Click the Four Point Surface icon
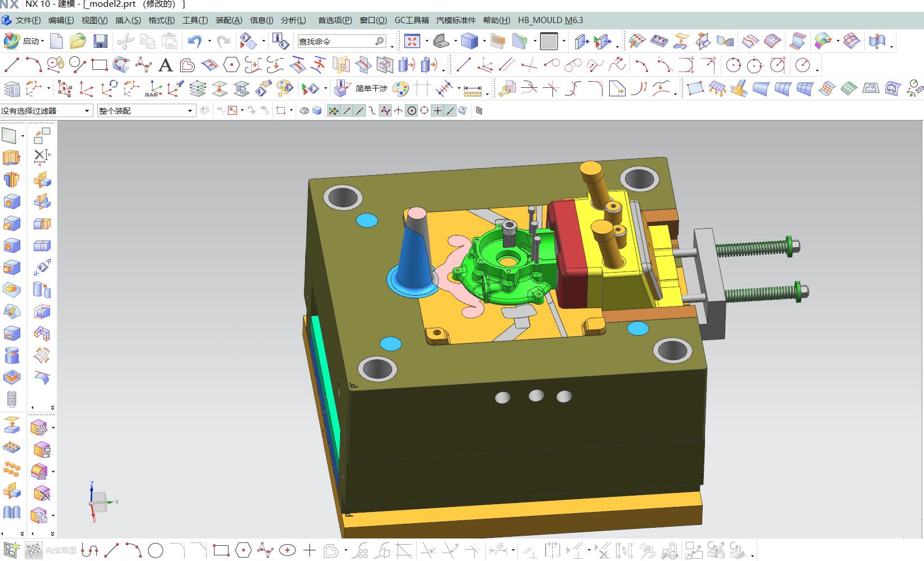 [x=695, y=89]
